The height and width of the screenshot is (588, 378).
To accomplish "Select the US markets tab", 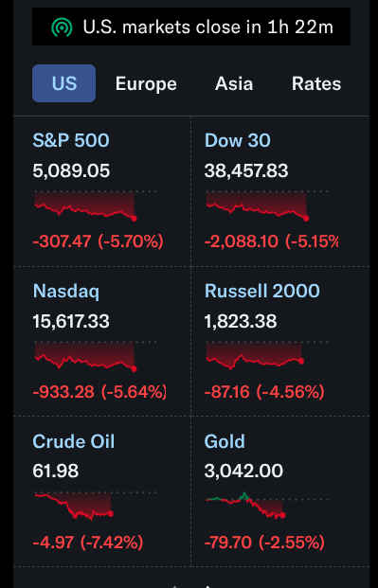I will click(63, 83).
